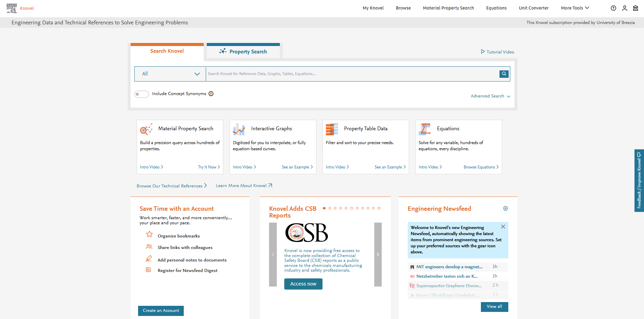Expand the Advanced Search options
Screen dimensions: 644x319
(x=490, y=96)
